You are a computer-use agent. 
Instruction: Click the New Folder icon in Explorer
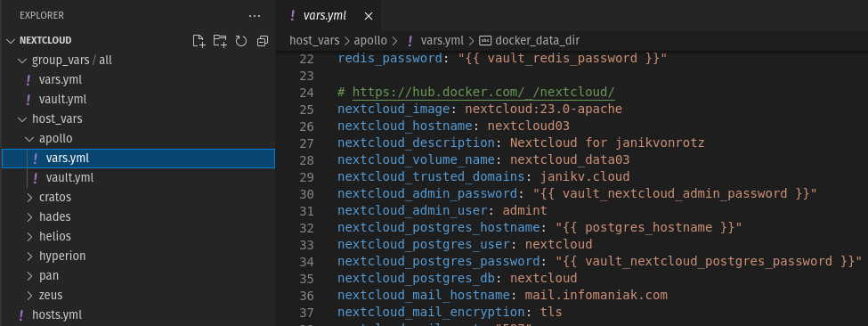pos(220,40)
